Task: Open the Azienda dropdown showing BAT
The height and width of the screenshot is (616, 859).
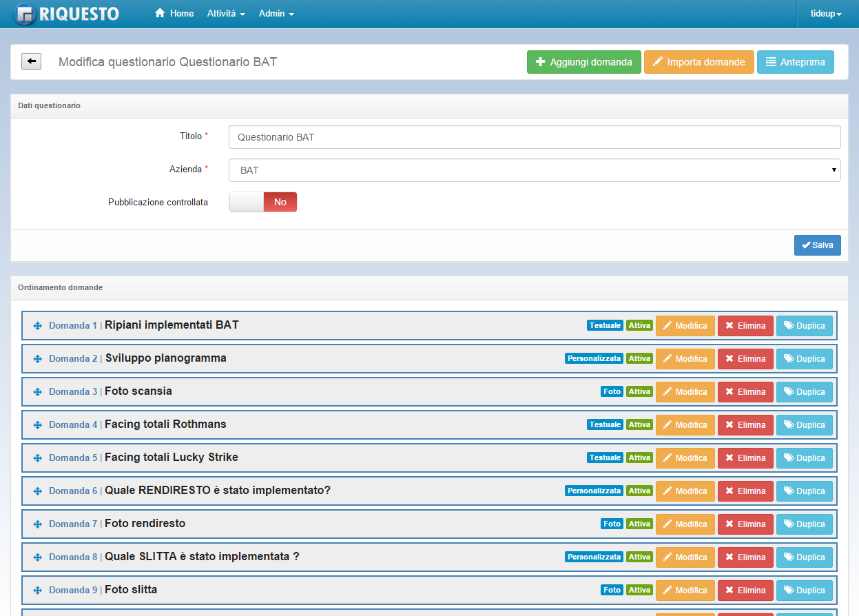Action: [534, 170]
